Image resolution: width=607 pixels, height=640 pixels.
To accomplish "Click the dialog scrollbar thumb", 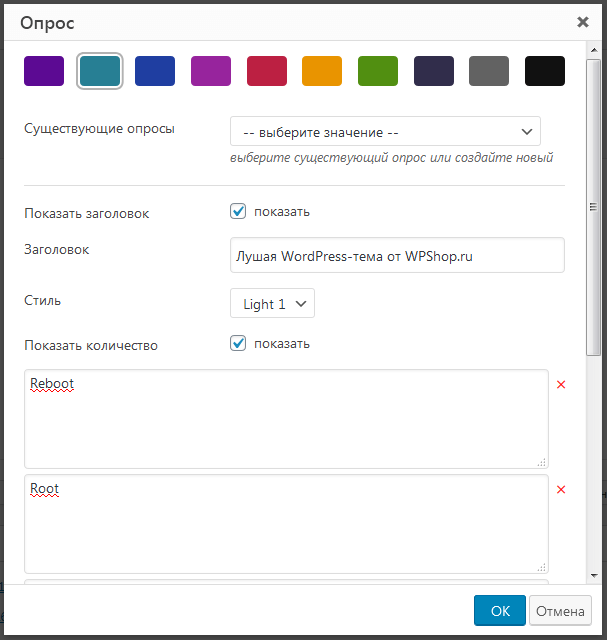I will 594,207.
